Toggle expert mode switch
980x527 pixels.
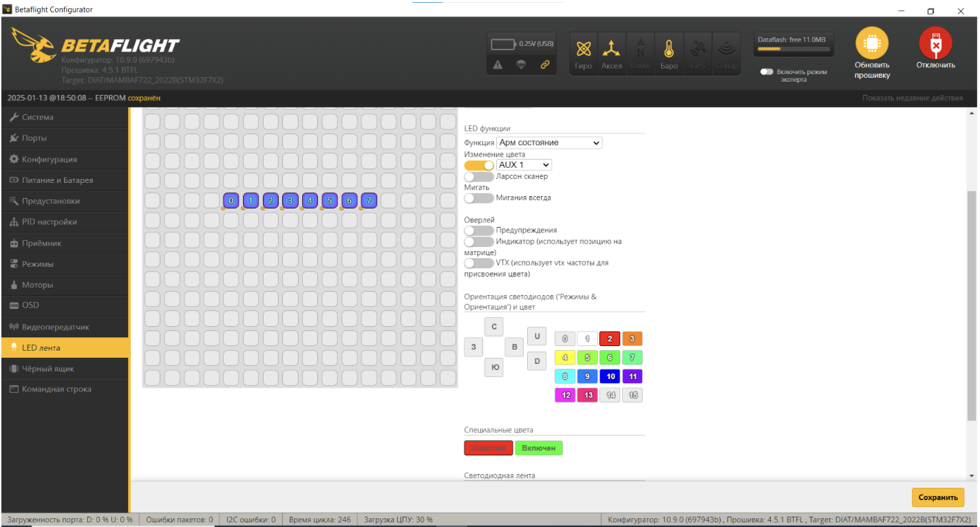coord(767,72)
